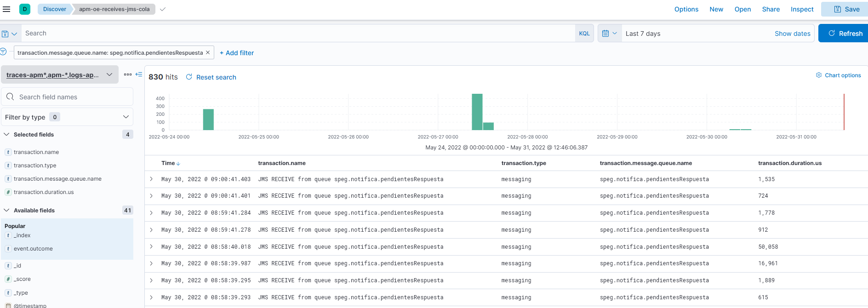Click the May 24 histogram bar
Screen dimensions: 868x308
(208, 120)
